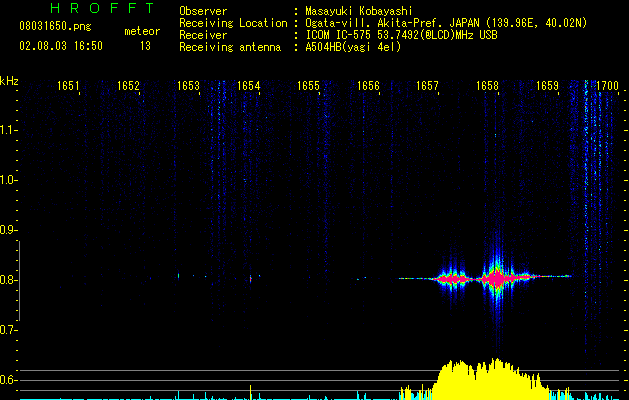Click the 1655 time marker

308,87
